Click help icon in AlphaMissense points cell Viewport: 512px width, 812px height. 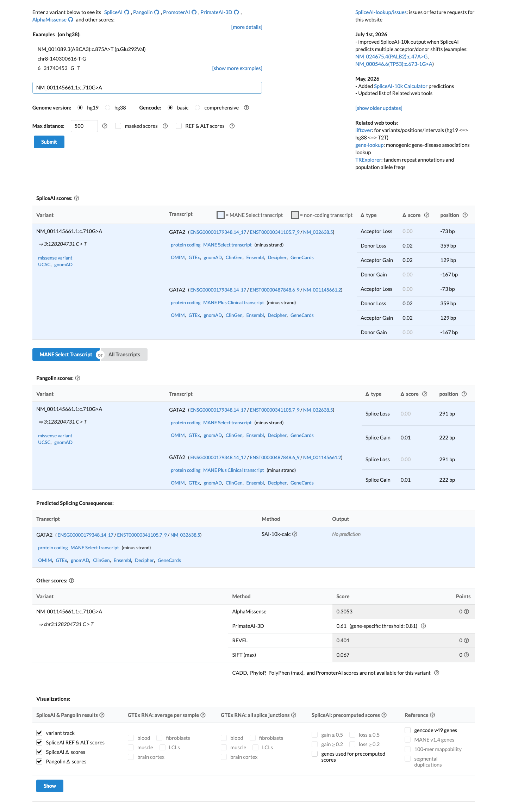click(x=467, y=612)
